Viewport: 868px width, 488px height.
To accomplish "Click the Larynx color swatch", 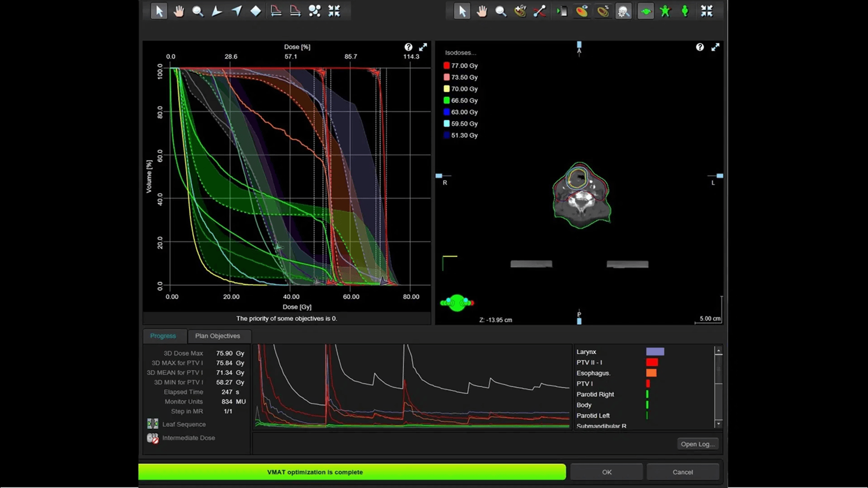I will tap(655, 352).
